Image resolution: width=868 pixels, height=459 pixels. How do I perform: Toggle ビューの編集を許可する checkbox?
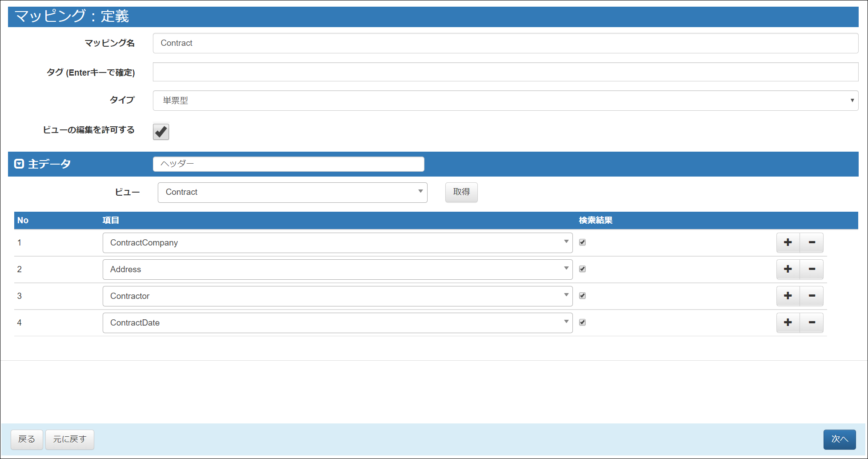click(161, 132)
